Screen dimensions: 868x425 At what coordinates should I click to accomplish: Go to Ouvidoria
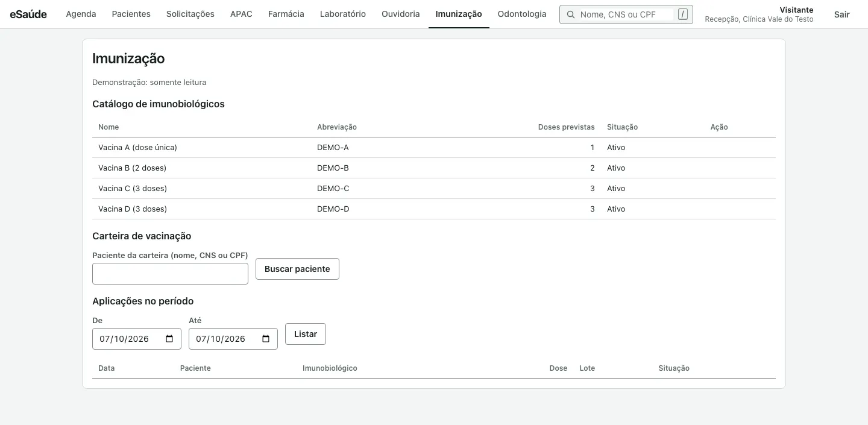coord(401,14)
